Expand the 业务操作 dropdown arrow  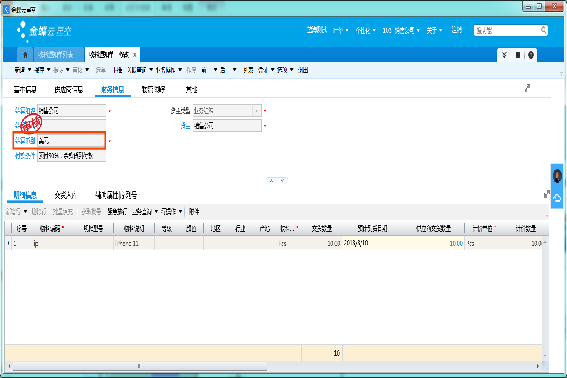(180, 69)
